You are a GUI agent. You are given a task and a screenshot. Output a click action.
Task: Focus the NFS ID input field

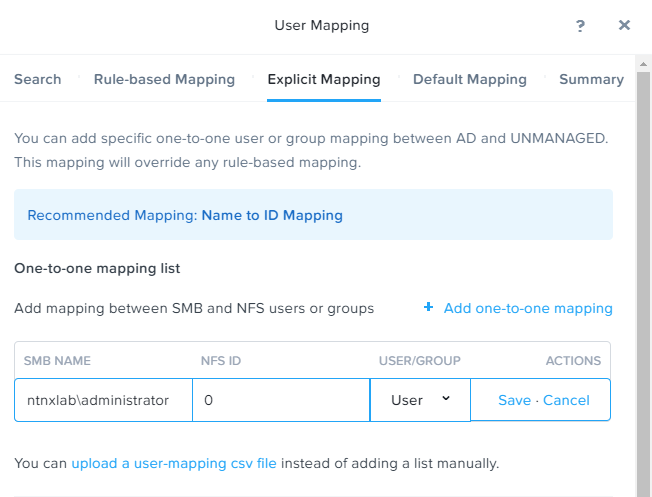point(281,400)
